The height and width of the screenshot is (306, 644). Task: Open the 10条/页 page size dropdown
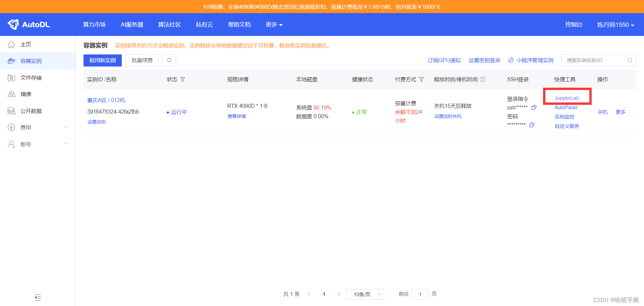pyautogui.click(x=365, y=294)
